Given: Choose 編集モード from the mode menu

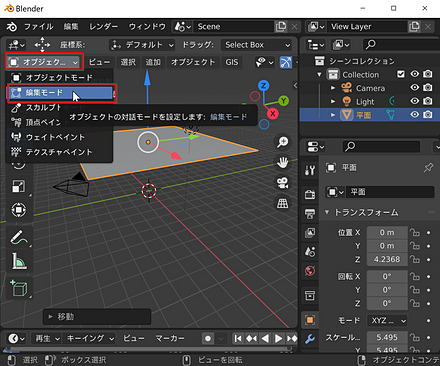Looking at the screenshot, I should [60, 93].
